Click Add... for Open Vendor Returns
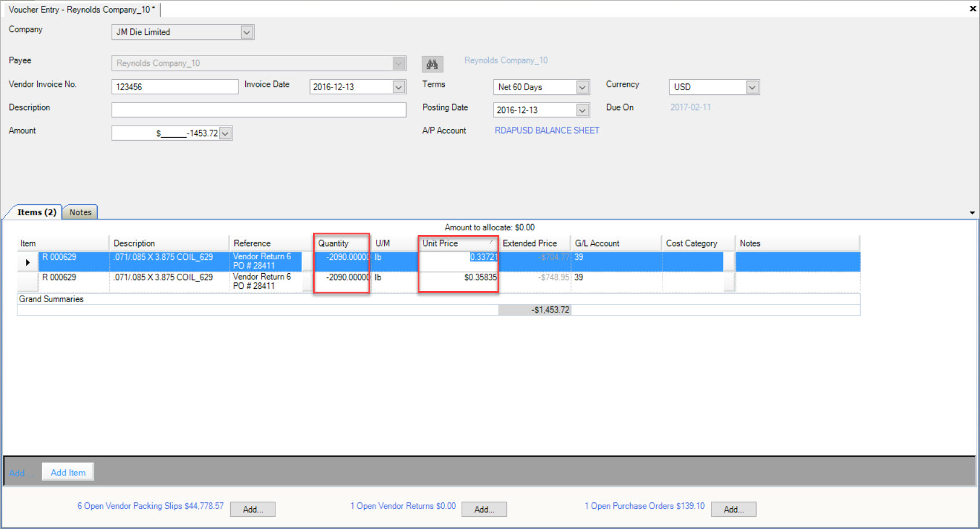Viewport: 980px width, 529px height. [484, 509]
